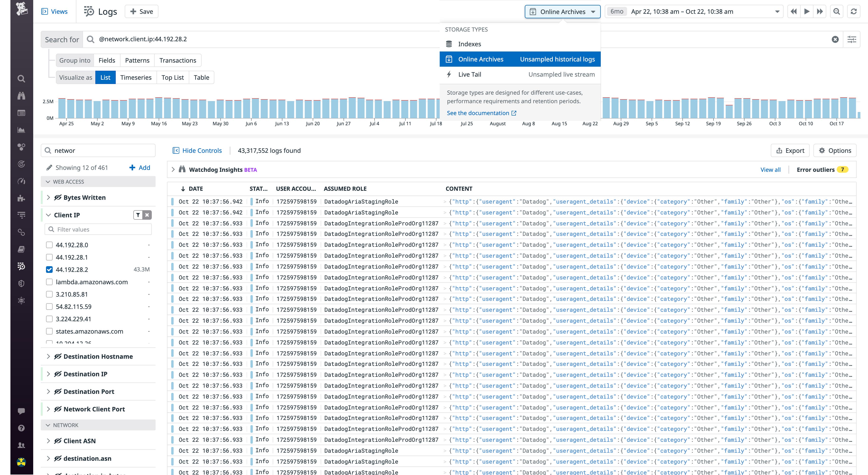Click the zoom out magnifier icon
868x475 pixels.
click(836, 11)
